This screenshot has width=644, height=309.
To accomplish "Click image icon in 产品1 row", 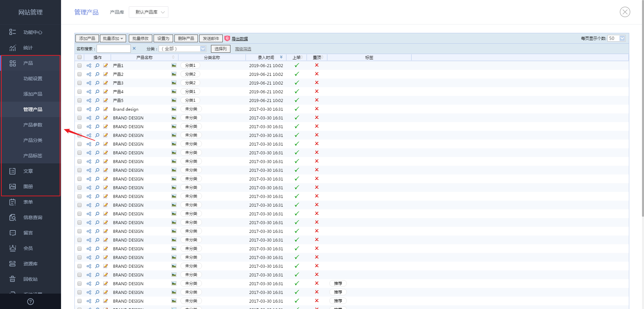I will tap(174, 65).
